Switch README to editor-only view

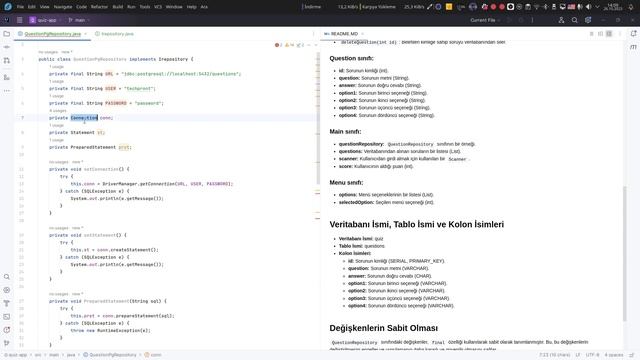[x=591, y=34]
